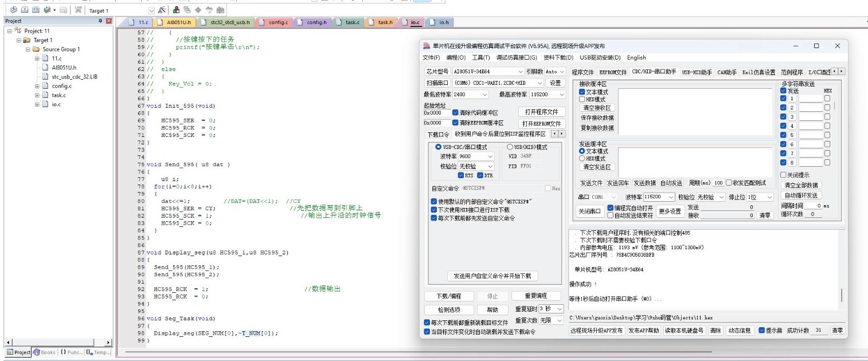Toggle 每次下载前都先发送自定义命令 checkbox

(434, 218)
